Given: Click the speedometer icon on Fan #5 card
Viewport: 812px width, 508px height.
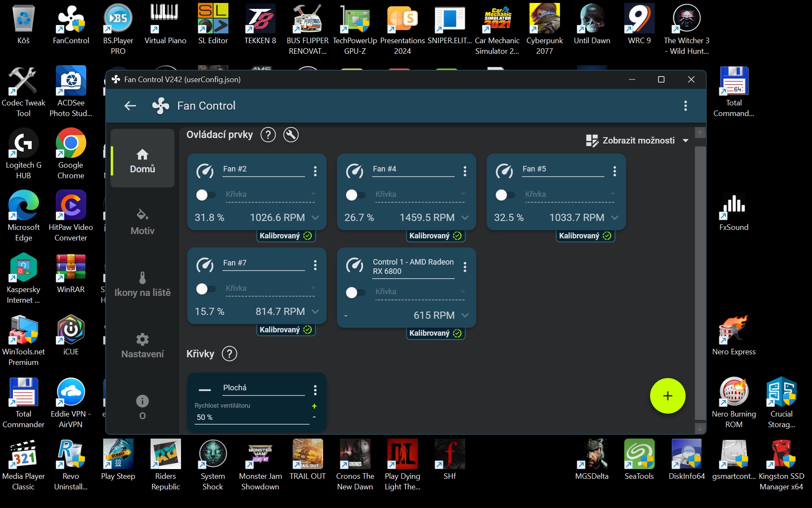Looking at the screenshot, I should pos(504,171).
